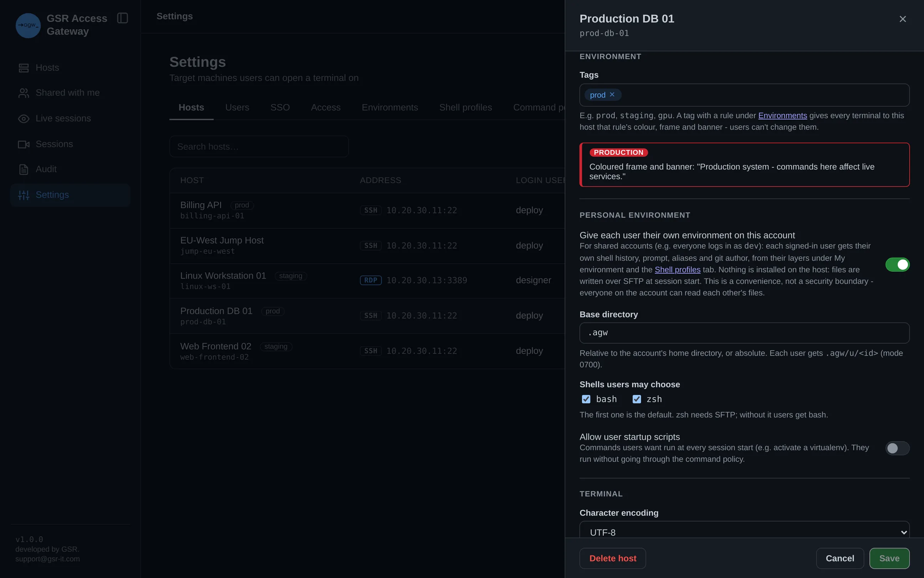Click the agw logo in the sidebar
The image size is (924, 578).
(28, 25)
